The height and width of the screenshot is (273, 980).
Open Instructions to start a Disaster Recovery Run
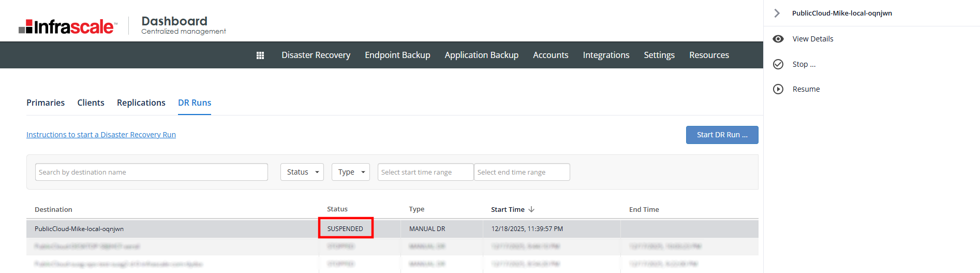(x=101, y=135)
